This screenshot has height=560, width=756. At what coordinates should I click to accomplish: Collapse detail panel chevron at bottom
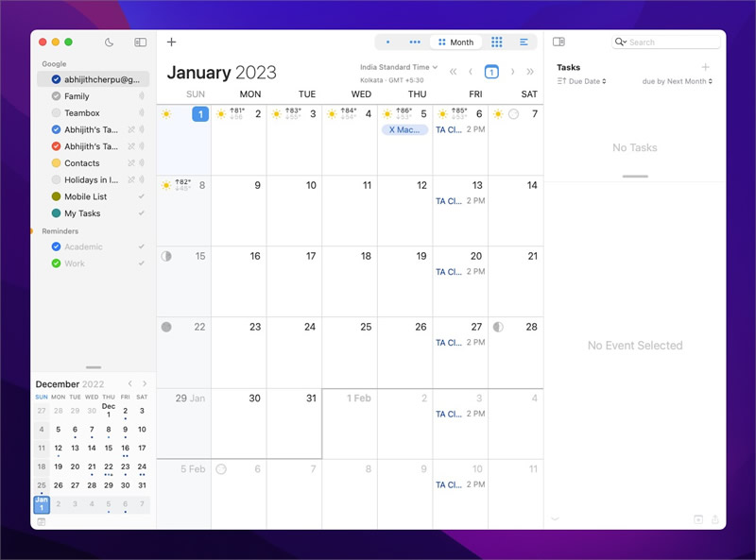point(555,519)
